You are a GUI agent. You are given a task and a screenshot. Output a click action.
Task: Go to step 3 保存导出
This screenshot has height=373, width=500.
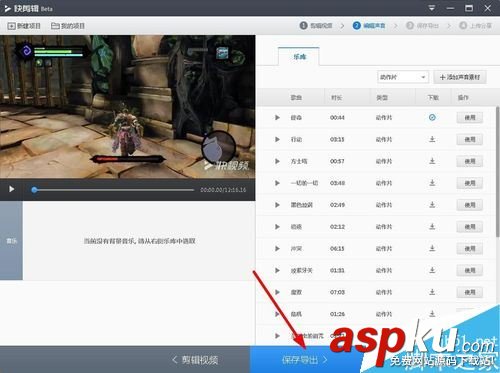(422, 26)
